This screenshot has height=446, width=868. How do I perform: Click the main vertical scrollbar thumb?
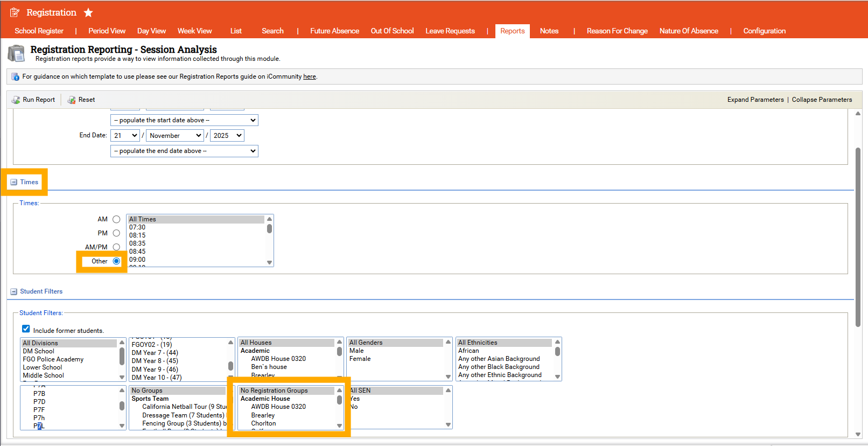pyautogui.click(x=858, y=237)
